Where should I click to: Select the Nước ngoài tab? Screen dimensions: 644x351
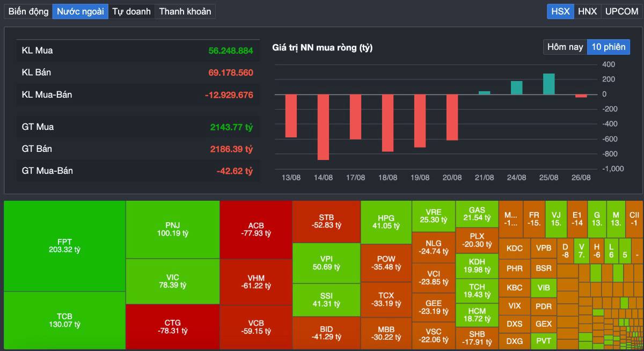tap(80, 11)
